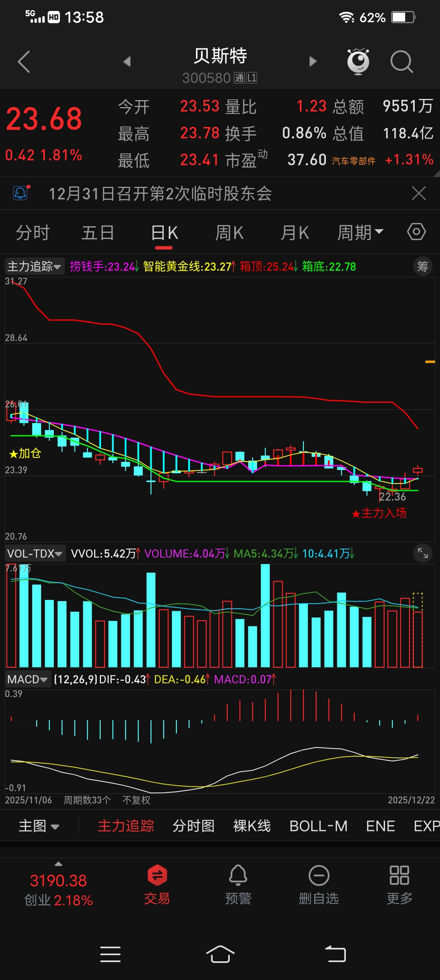Tap the MACD:0.07 value
Viewport: 440px width, 980px height.
pyautogui.click(x=245, y=679)
